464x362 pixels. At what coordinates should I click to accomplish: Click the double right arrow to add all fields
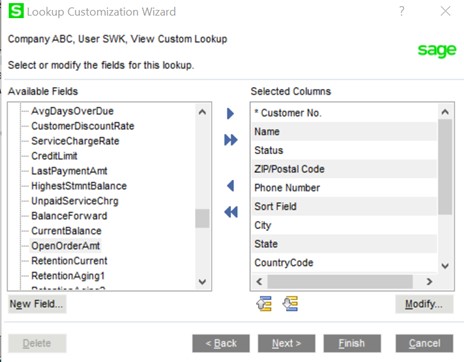click(x=231, y=140)
